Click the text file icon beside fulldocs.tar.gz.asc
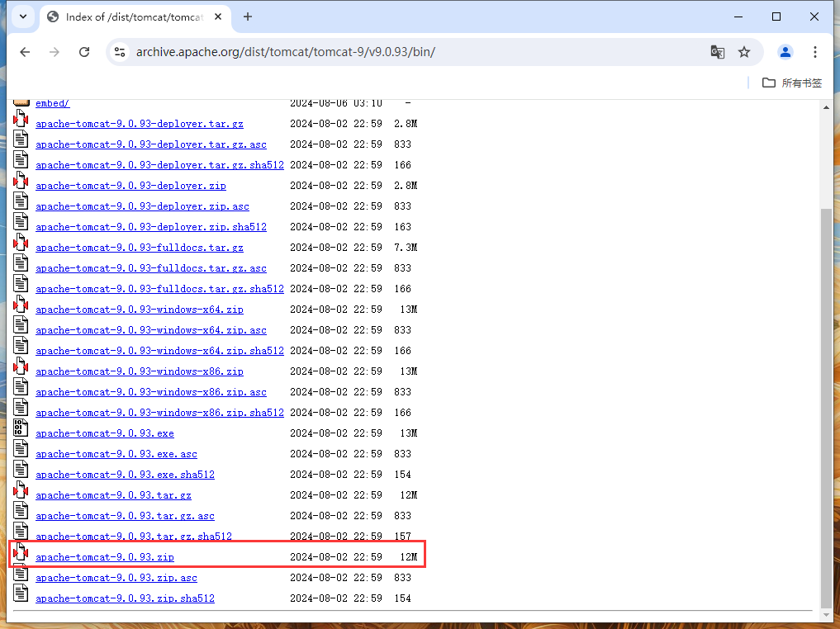The width and height of the screenshot is (840, 629). [x=21, y=262]
